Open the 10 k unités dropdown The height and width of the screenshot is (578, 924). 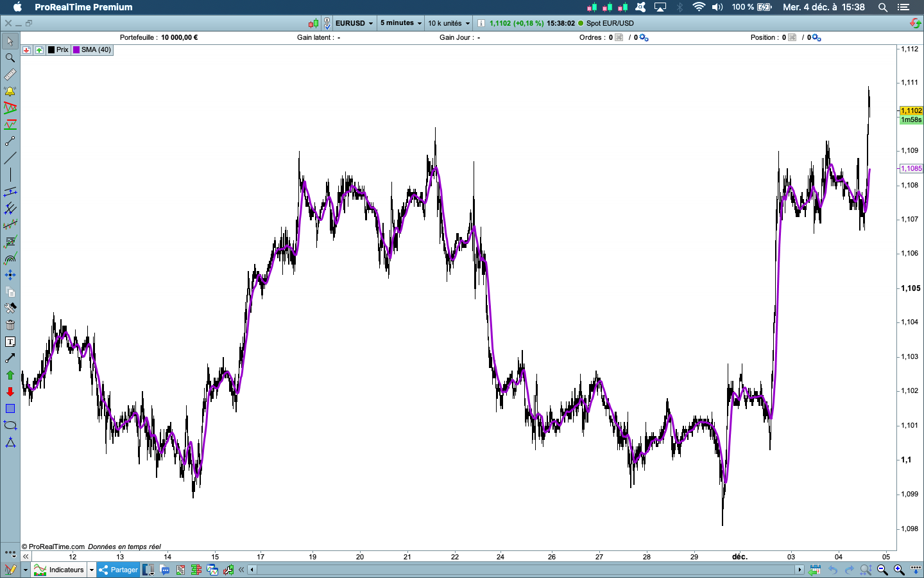[x=449, y=23]
